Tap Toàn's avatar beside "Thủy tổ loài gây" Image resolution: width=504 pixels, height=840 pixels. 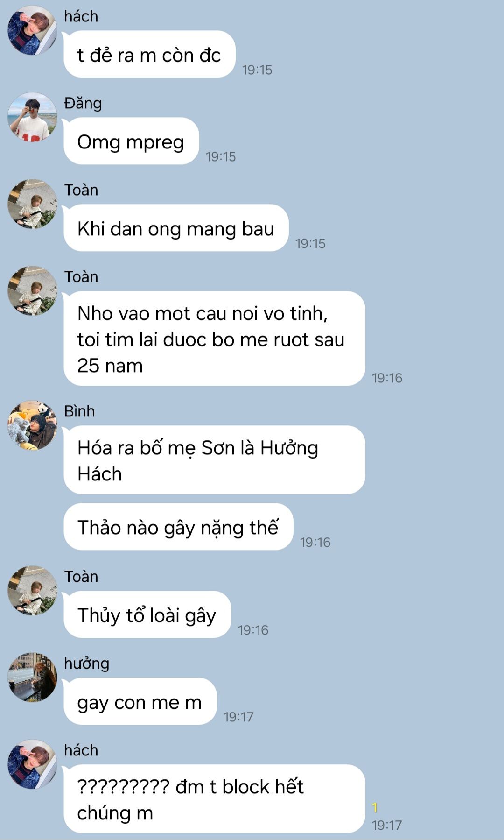click(32, 591)
